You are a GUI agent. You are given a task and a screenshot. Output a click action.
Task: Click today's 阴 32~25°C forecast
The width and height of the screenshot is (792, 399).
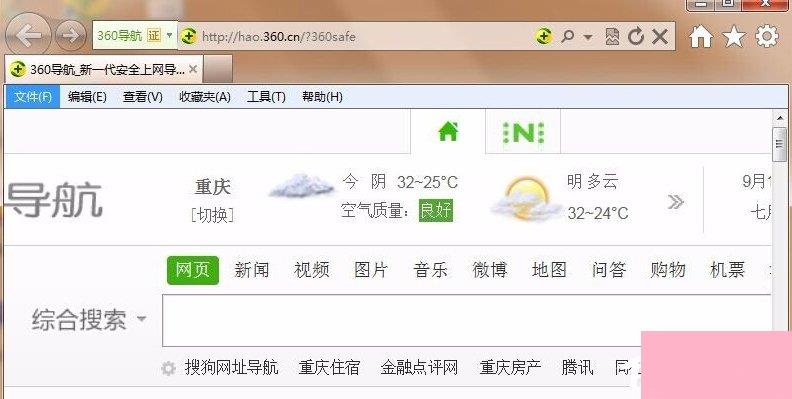tap(400, 182)
